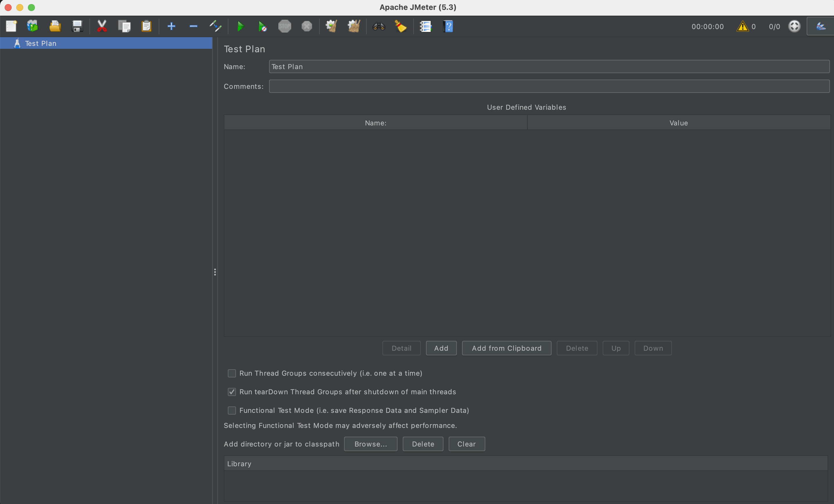Enable Functional Test Mode
Viewport: 834px width, 504px height.
[x=232, y=410]
